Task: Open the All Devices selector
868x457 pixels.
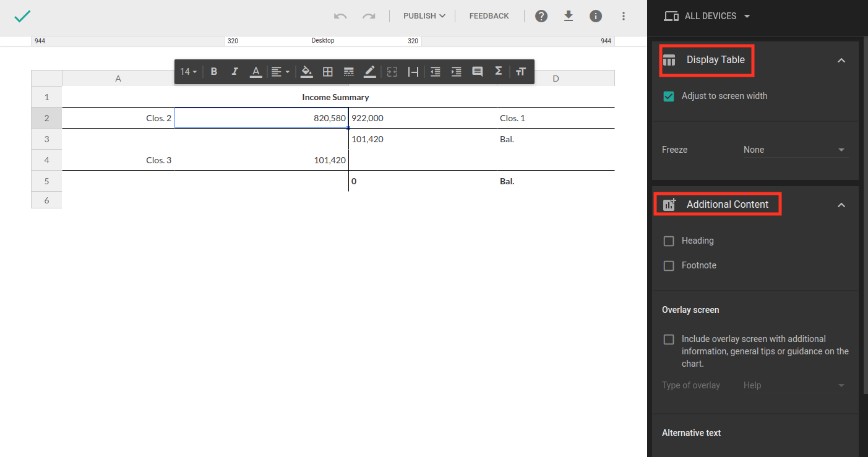Action: click(707, 16)
